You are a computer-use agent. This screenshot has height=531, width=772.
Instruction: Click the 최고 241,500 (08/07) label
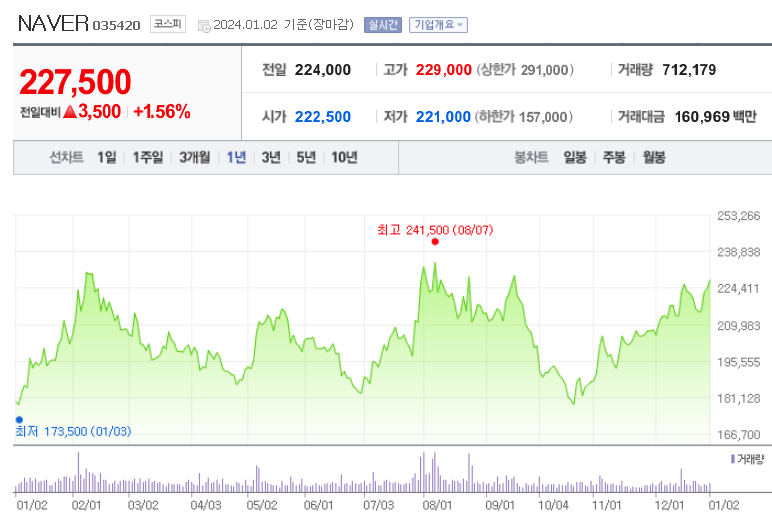pos(435,230)
